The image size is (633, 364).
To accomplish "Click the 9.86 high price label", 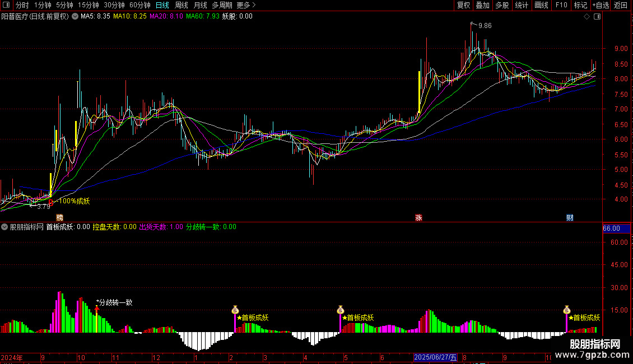I will pos(485,26).
